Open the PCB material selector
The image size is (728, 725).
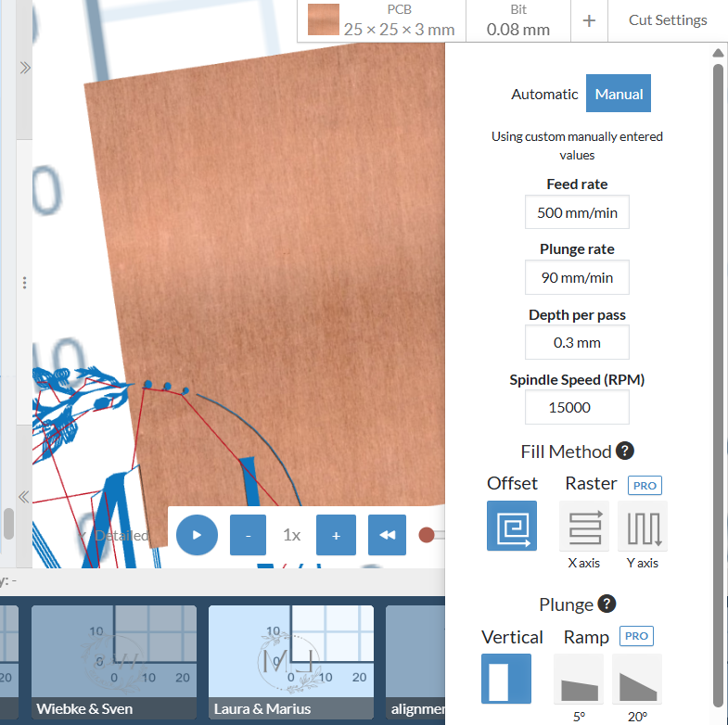click(382, 20)
